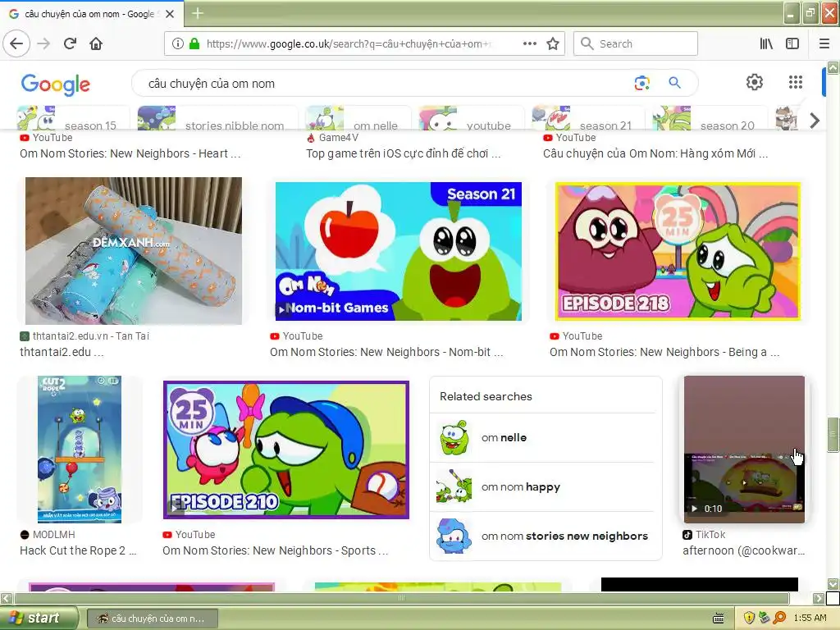
Task: Click play icon on TikTok video
Action: tap(695, 509)
